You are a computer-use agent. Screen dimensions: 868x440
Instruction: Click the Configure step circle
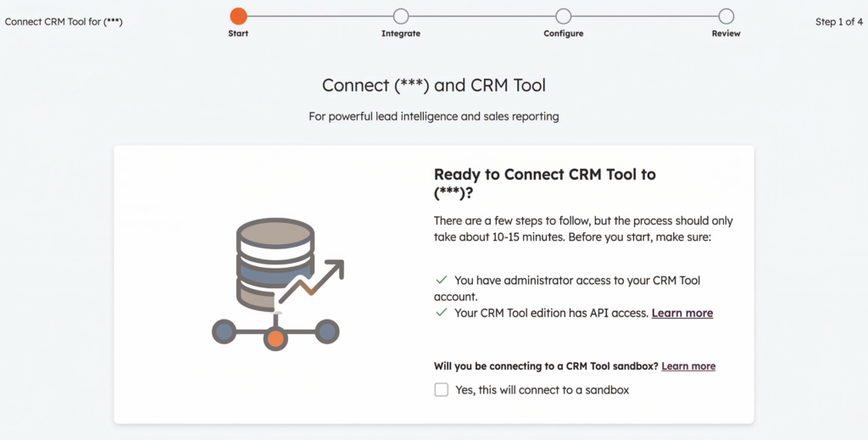[x=564, y=16]
